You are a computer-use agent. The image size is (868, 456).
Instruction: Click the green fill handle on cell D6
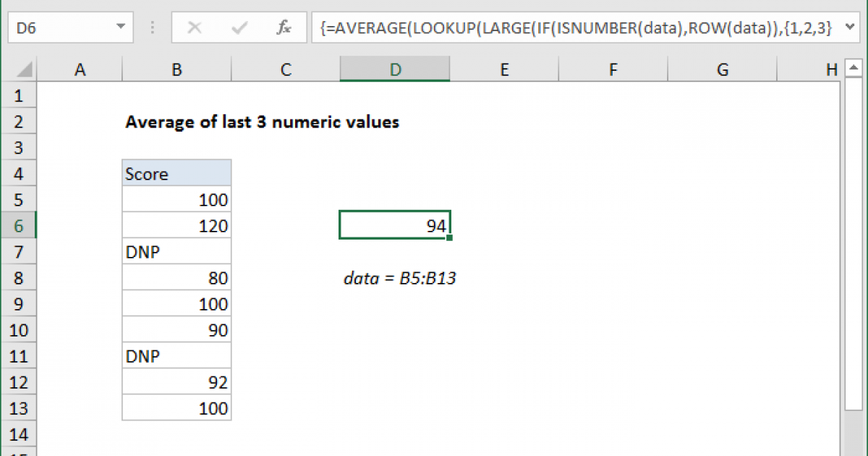coord(451,237)
